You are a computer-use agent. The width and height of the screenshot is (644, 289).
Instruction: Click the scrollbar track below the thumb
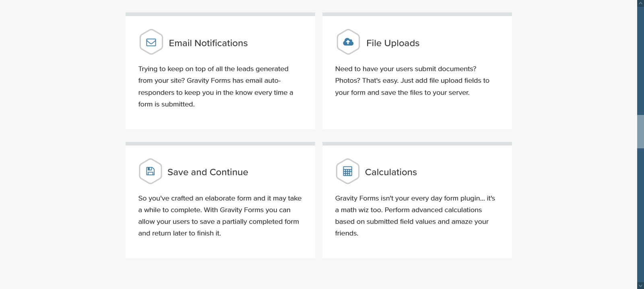click(x=640, y=213)
